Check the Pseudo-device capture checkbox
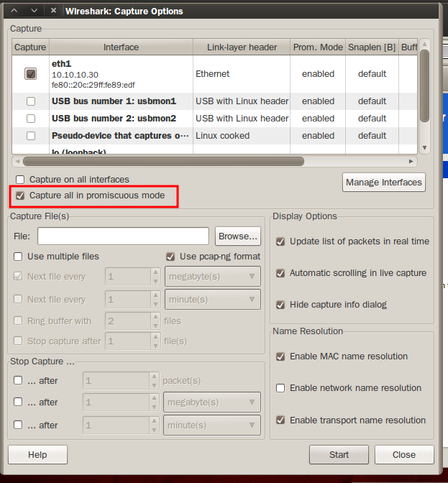The image size is (448, 483). (x=31, y=136)
